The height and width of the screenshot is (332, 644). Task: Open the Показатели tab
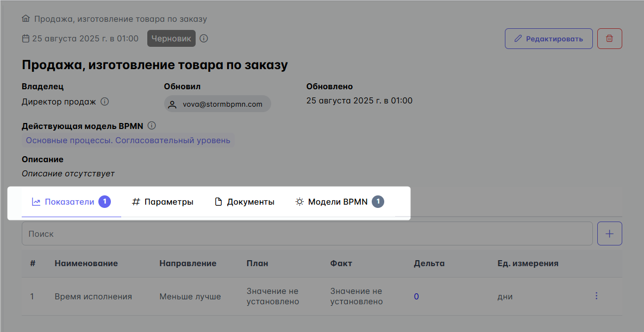[x=71, y=202]
